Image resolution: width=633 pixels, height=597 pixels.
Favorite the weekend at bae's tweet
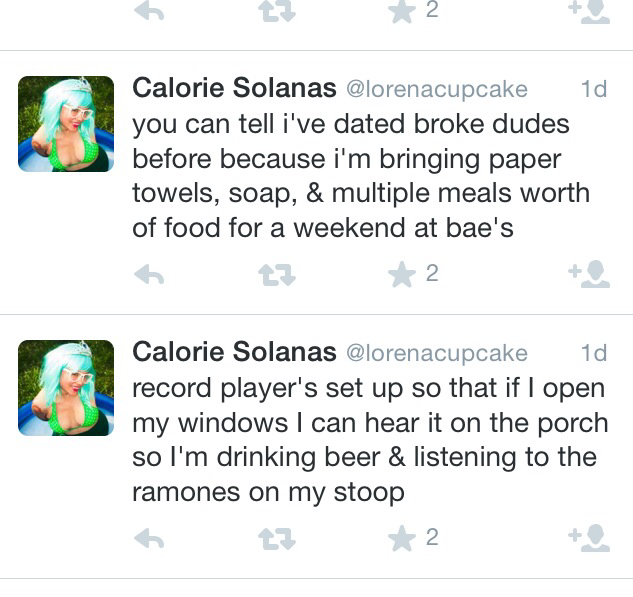coord(402,274)
